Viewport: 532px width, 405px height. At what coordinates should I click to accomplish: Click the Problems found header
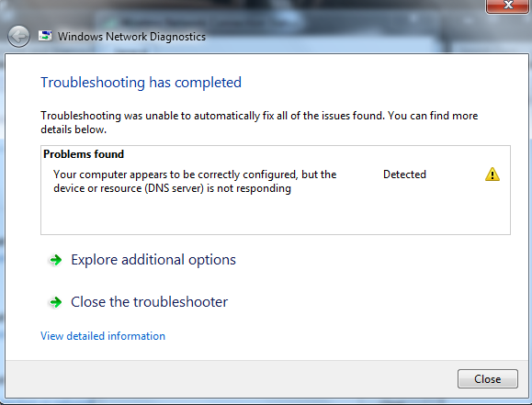84,154
